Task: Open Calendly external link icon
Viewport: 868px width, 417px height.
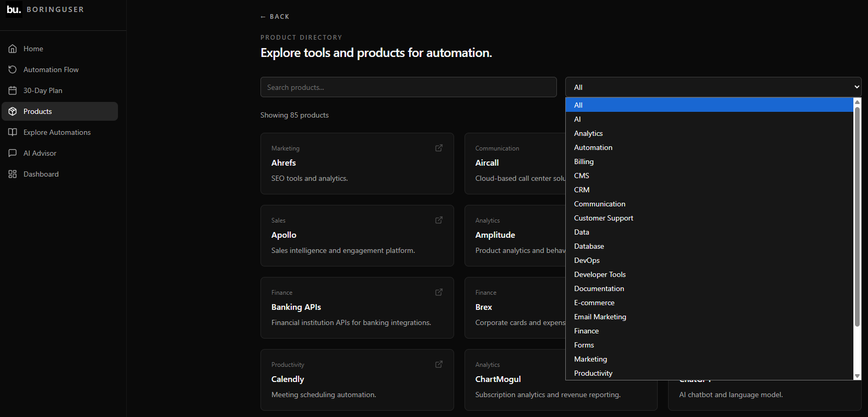Action: (439, 364)
